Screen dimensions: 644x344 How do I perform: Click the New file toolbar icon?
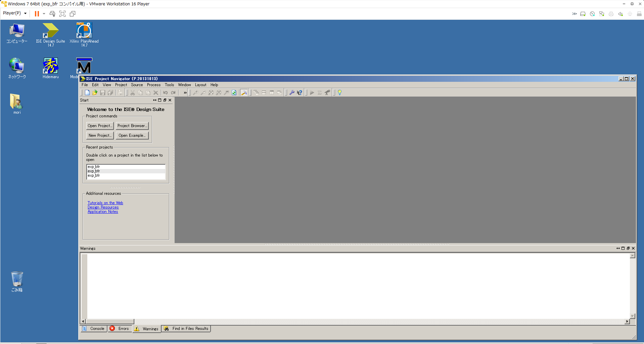[87, 93]
